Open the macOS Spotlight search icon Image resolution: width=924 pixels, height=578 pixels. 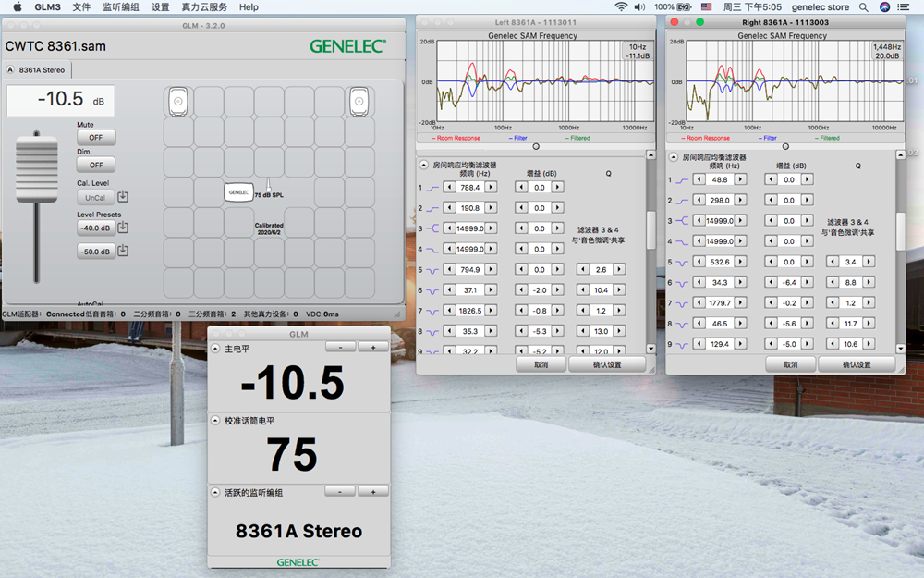click(x=863, y=6)
